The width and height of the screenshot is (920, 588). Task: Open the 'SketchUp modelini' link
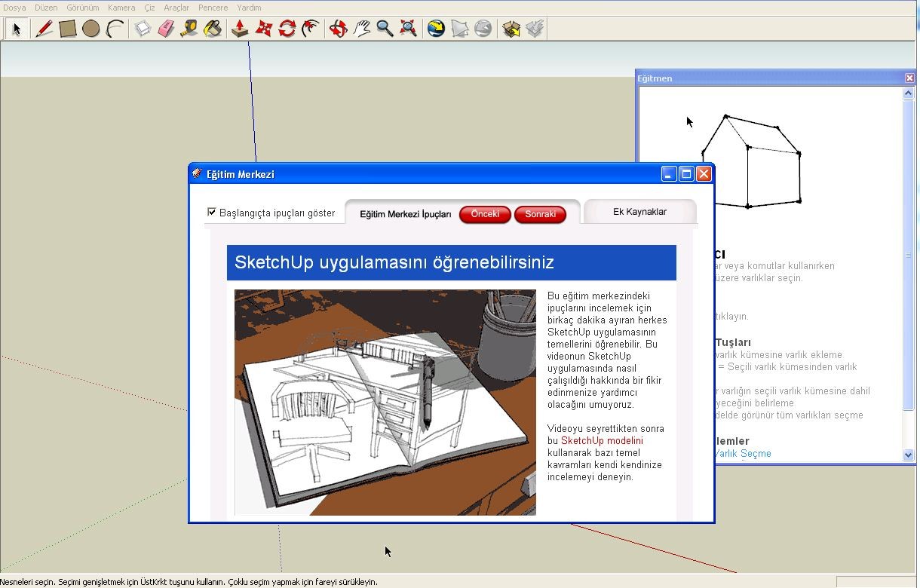[x=602, y=440]
